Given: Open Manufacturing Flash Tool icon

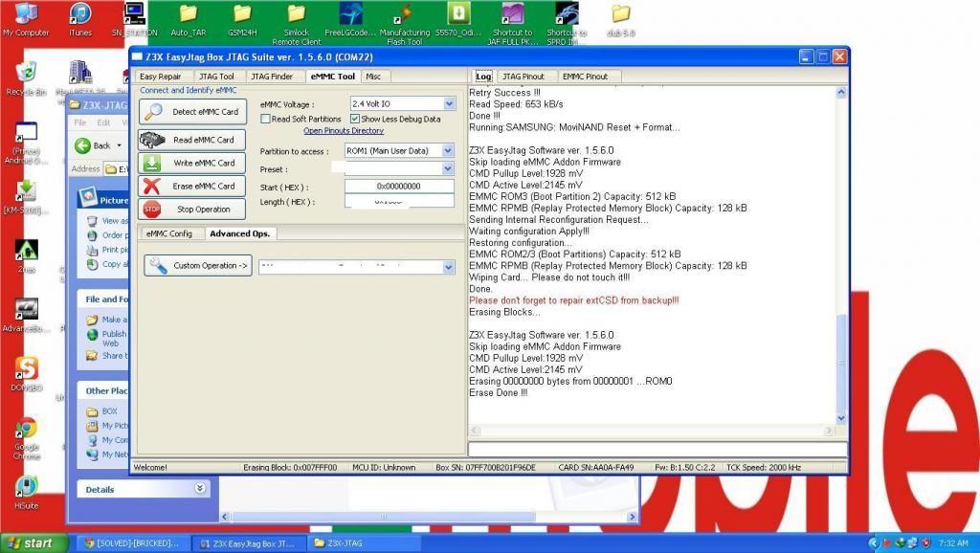Looking at the screenshot, I should 405,24.
